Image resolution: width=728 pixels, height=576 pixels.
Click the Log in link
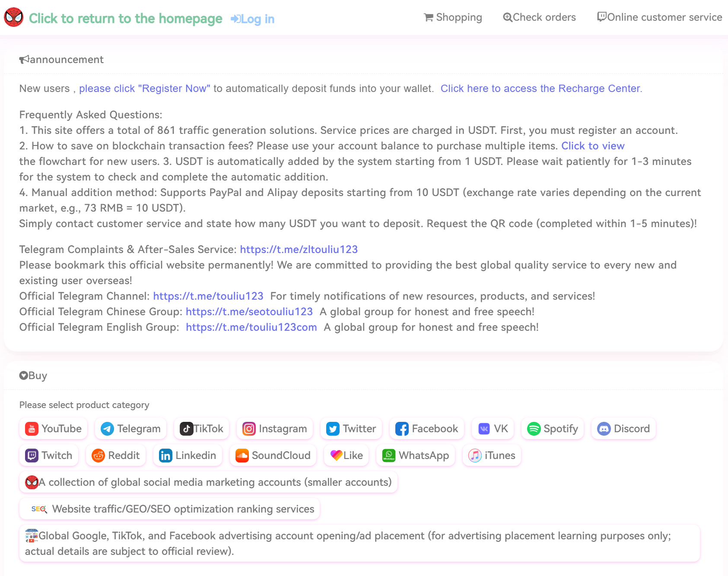pos(253,19)
